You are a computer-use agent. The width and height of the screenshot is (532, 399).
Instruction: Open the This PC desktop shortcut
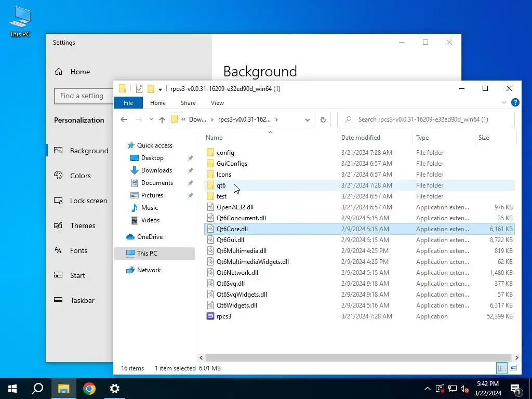(20, 22)
